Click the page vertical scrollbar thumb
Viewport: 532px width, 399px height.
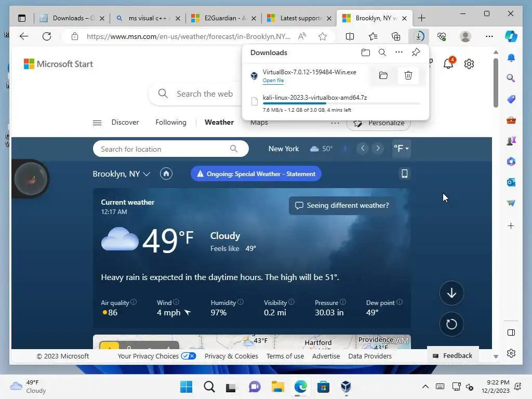(x=496, y=83)
